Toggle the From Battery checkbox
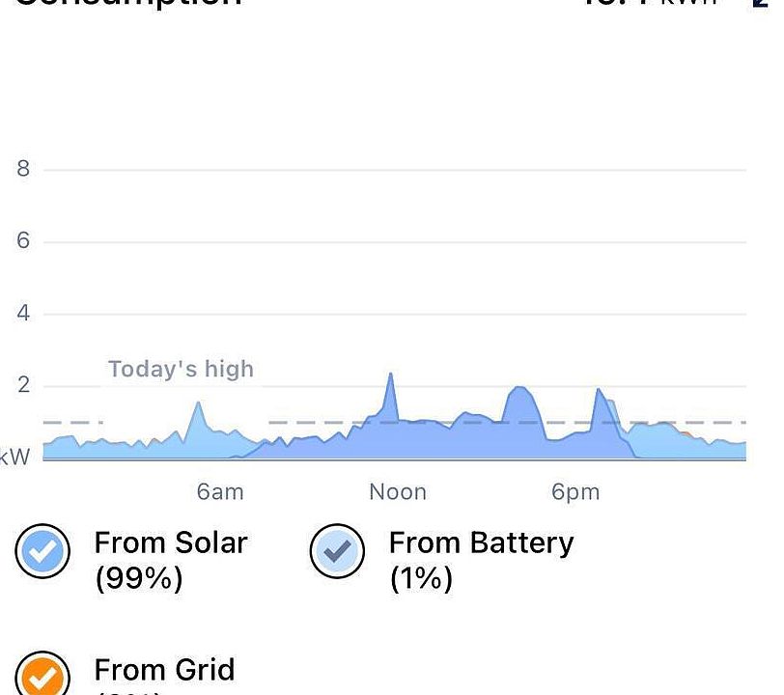Viewport: 784px width, 695px height. point(337,551)
